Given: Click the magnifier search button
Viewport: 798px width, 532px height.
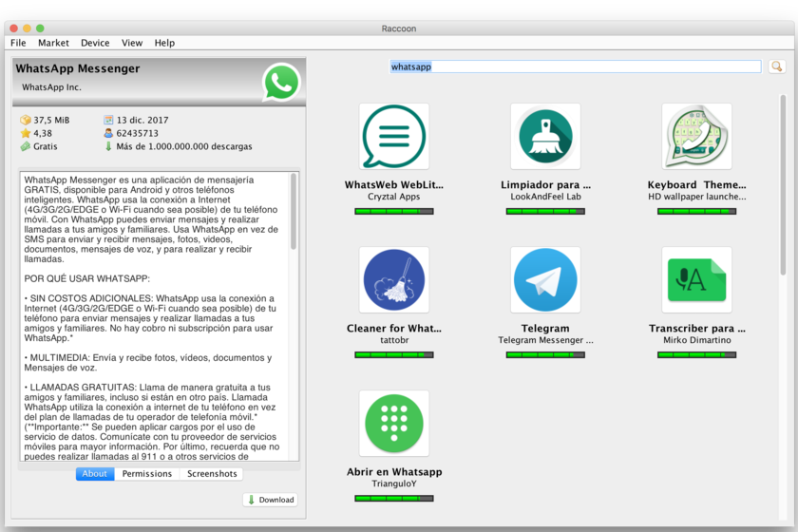Looking at the screenshot, I should tap(777, 66).
